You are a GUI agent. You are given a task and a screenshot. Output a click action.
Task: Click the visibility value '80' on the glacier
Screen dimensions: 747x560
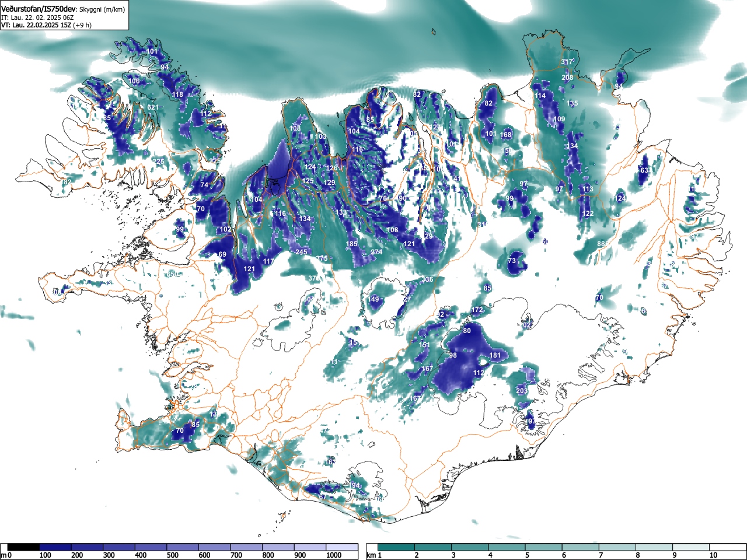coord(467,331)
